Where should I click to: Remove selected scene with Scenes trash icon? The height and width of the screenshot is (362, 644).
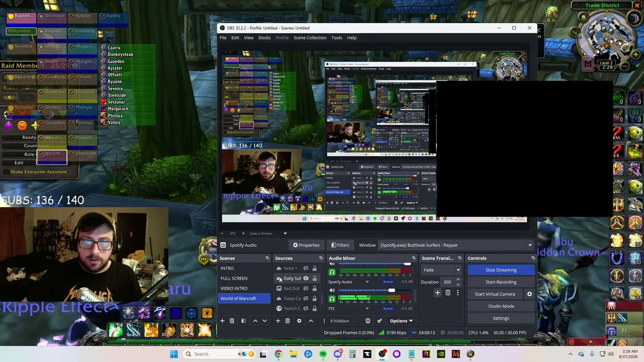click(232, 321)
